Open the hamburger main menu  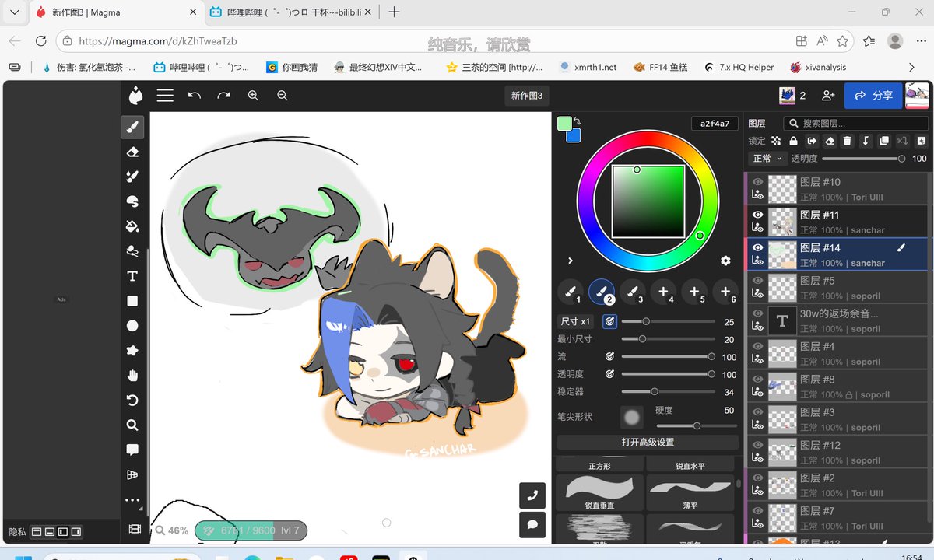coord(165,96)
